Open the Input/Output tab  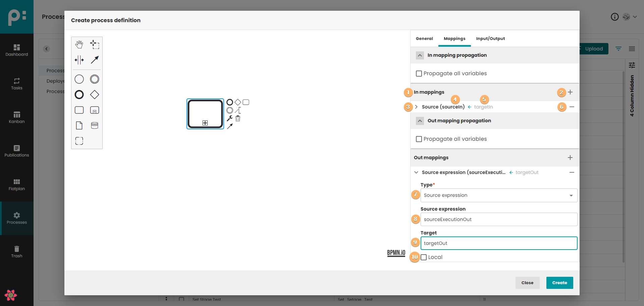click(490, 39)
